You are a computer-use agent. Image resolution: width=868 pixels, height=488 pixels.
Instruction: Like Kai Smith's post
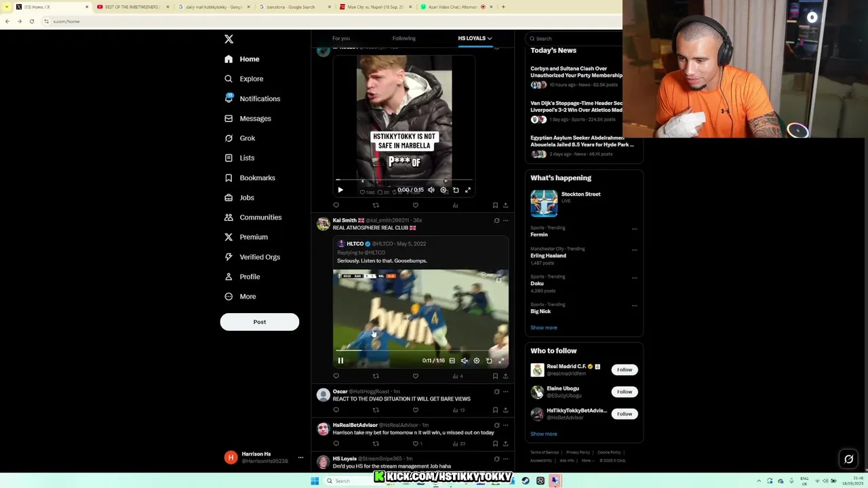(x=416, y=376)
